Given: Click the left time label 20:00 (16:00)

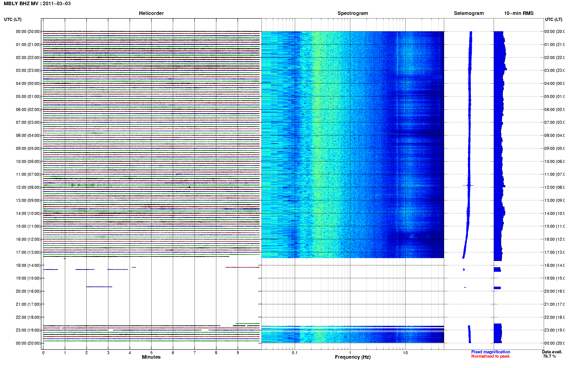Looking at the screenshot, I should tap(28, 291).
